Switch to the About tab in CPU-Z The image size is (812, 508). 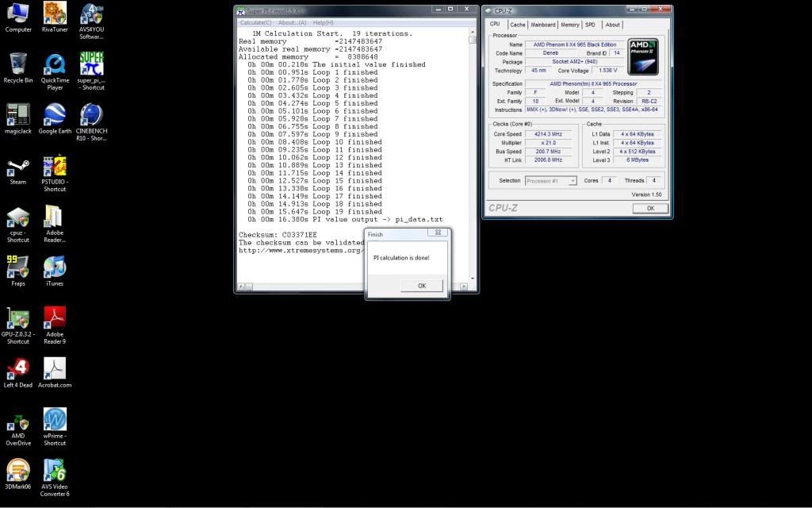(x=612, y=25)
